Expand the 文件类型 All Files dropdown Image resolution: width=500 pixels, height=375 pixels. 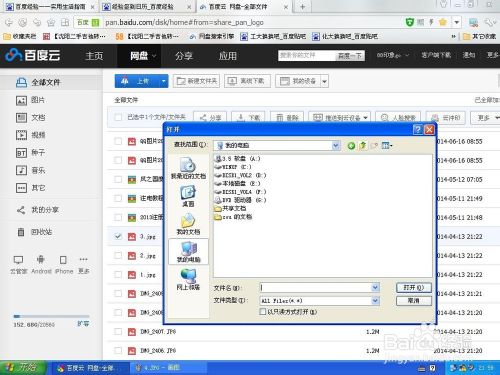[375, 301]
